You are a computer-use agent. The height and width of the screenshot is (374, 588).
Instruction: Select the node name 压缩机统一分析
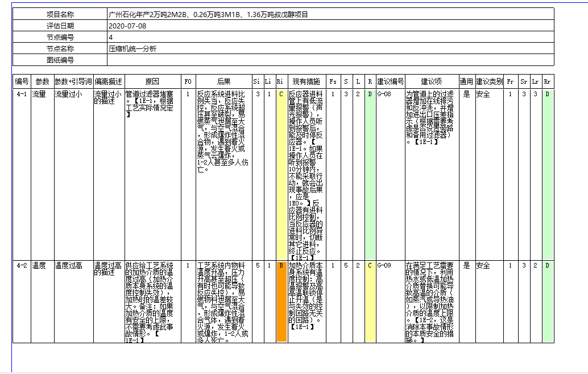click(132, 48)
